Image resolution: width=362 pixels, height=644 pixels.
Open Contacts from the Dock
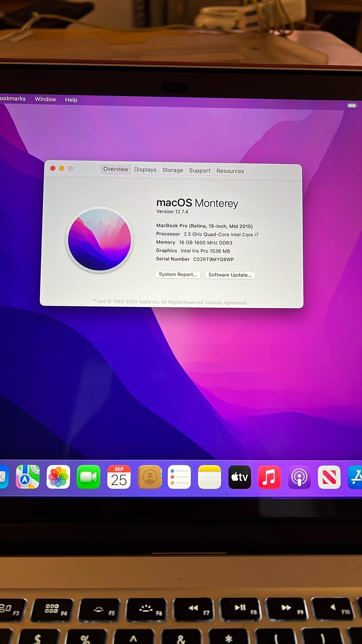(149, 477)
